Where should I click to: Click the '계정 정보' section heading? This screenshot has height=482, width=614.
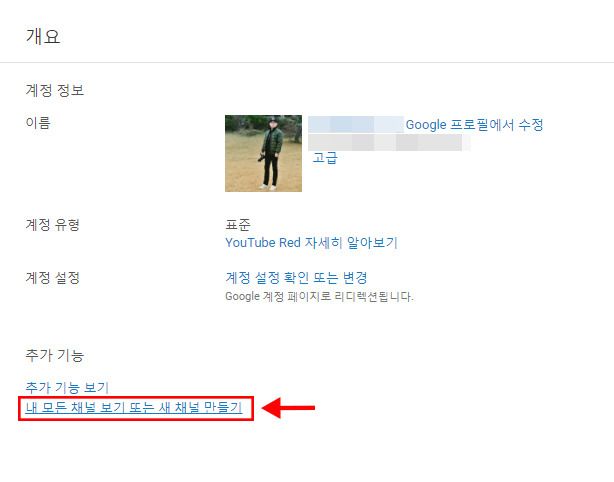(x=54, y=90)
